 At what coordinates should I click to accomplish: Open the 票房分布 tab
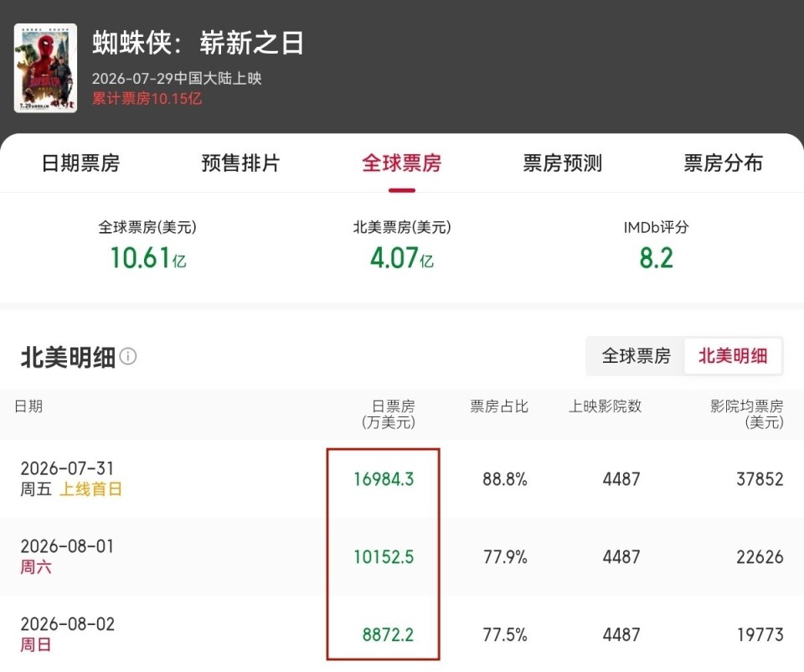coord(723,163)
